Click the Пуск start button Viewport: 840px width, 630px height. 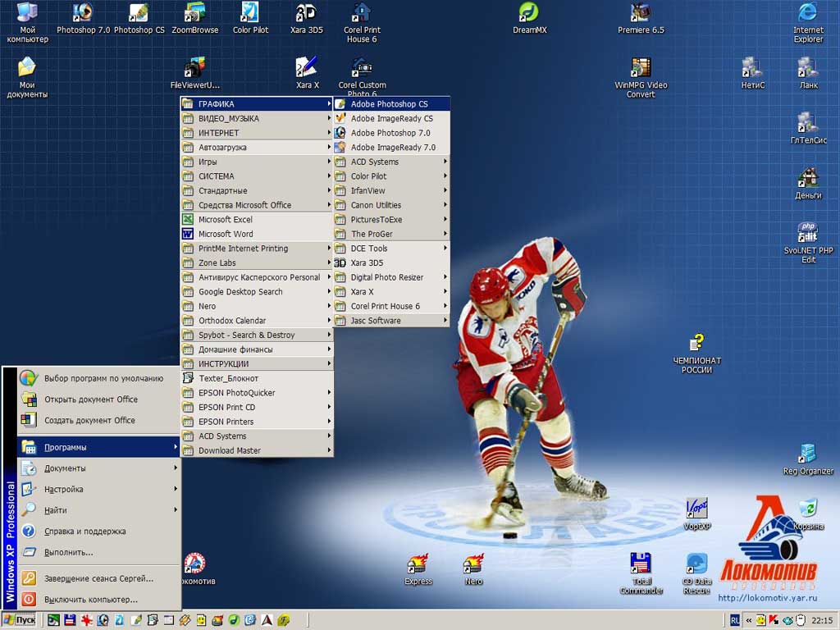(x=20, y=620)
